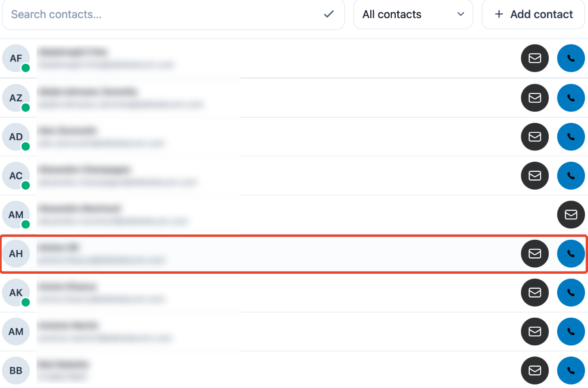
Task: Call the AD contact
Action: tap(571, 137)
